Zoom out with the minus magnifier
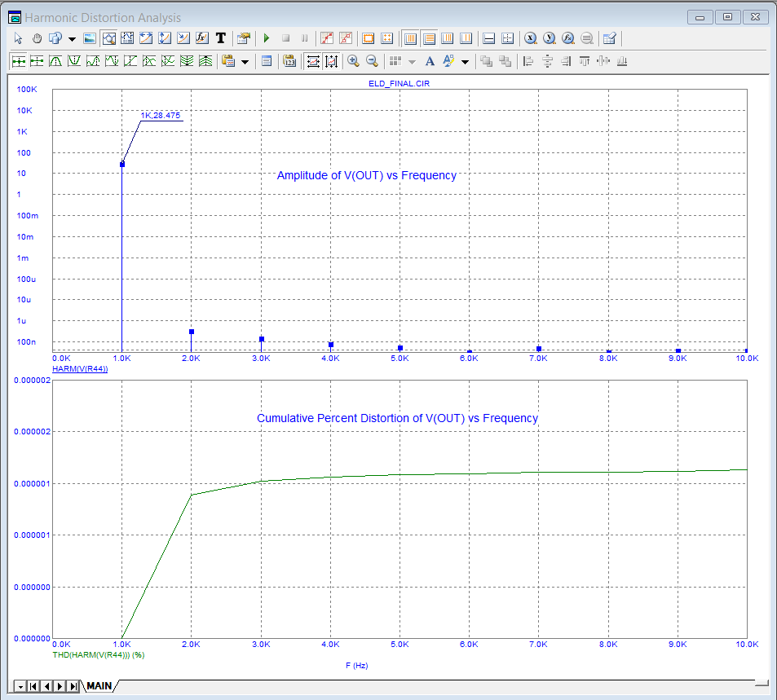Image resolution: width=777 pixels, height=700 pixels. pos(372,61)
